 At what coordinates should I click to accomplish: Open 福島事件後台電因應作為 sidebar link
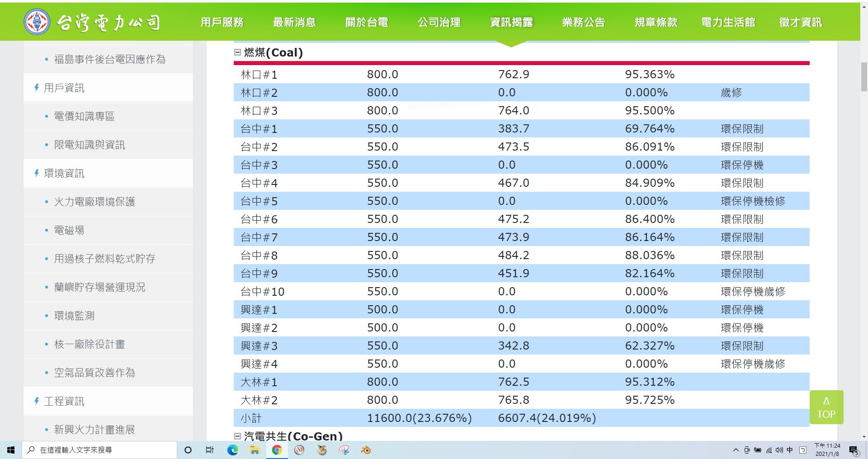coord(110,59)
